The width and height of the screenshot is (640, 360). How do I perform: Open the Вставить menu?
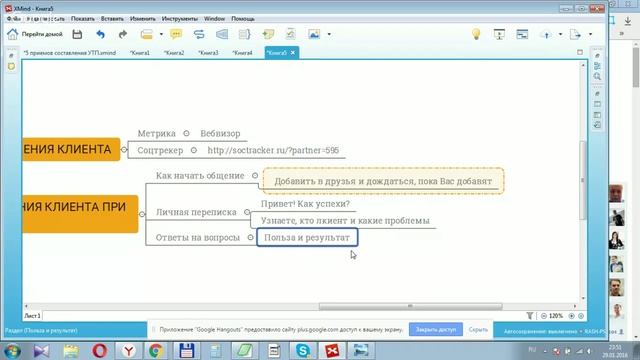coord(112,19)
